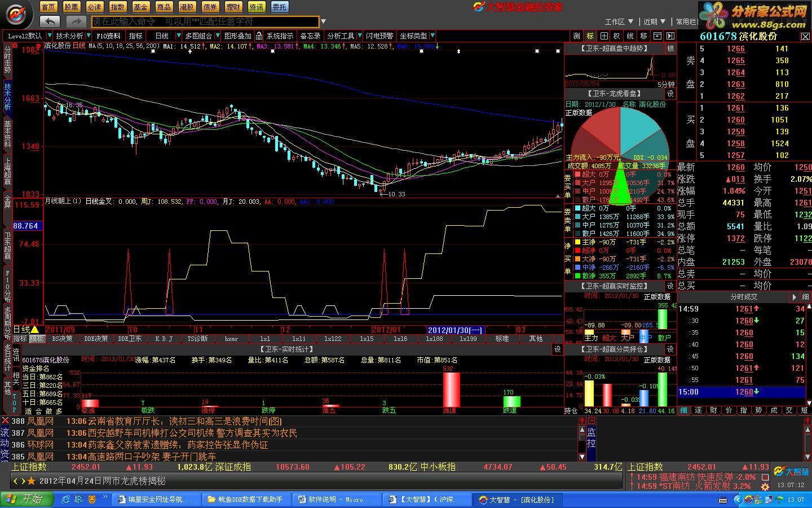Viewport: 812px width, 508px height.
Task: Click the 移 move chart icon
Action: click(x=644, y=36)
